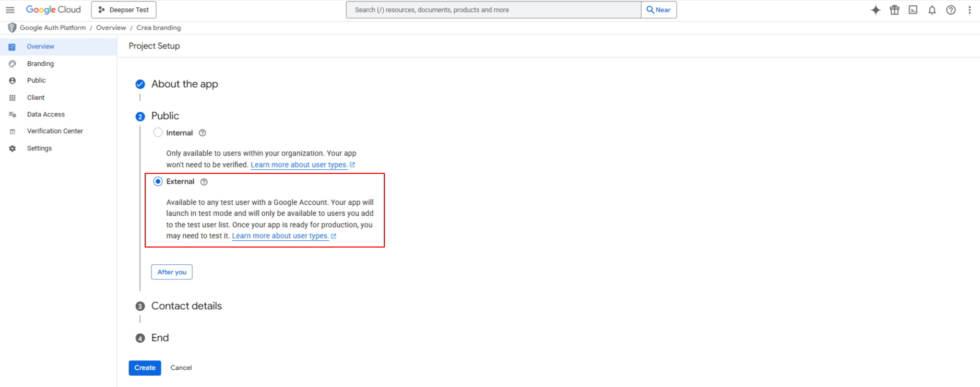
Task: Click the help icon next to External
Action: [x=204, y=182]
